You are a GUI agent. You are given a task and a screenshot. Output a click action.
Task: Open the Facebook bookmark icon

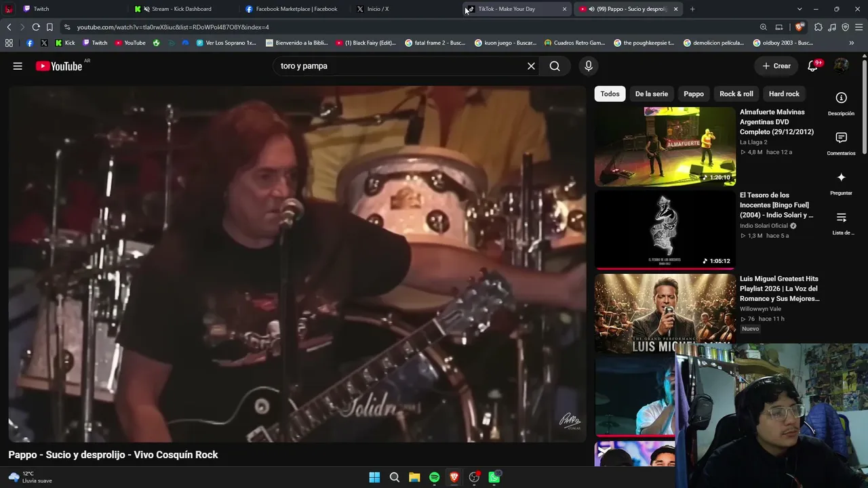(x=30, y=43)
